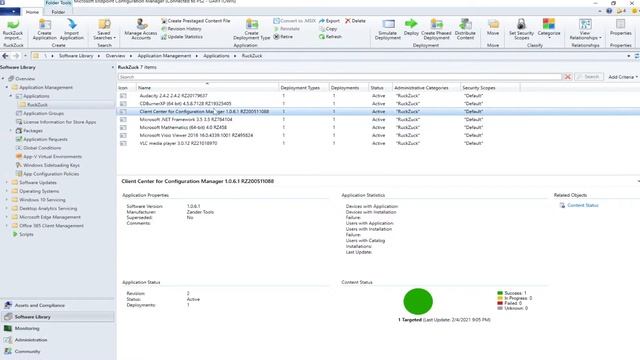This screenshot has height=360, width=640.
Task: Expand the Packages tree node
Action: 11,131
